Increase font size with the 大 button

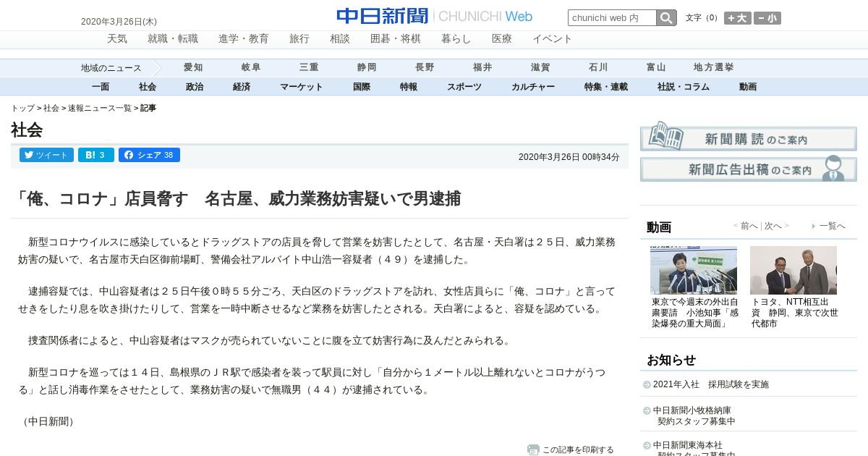pyautogui.click(x=738, y=18)
